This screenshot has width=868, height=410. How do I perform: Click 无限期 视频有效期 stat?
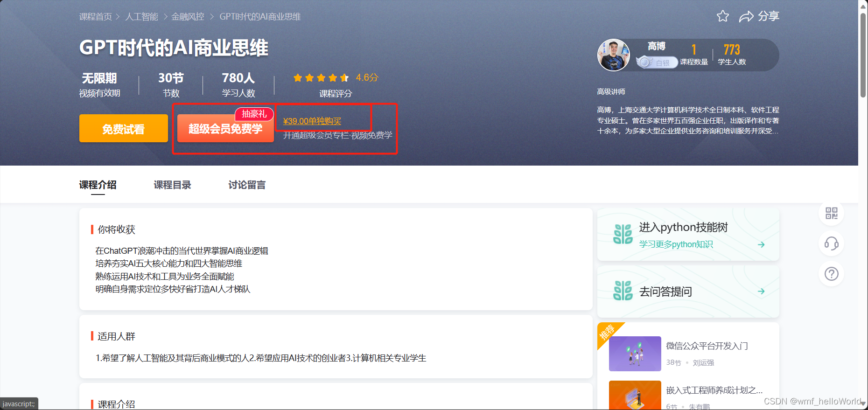click(99, 84)
